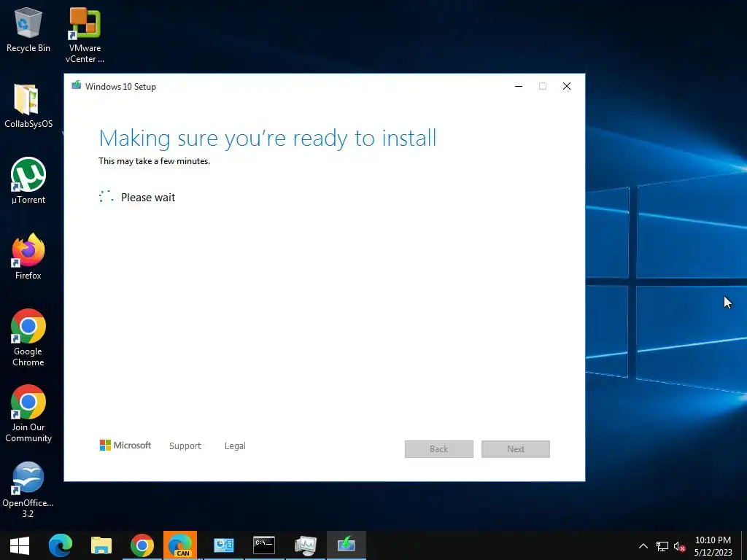Open the Recycle Bin desktop icon
The height and width of the screenshot is (560, 747).
coord(28,30)
